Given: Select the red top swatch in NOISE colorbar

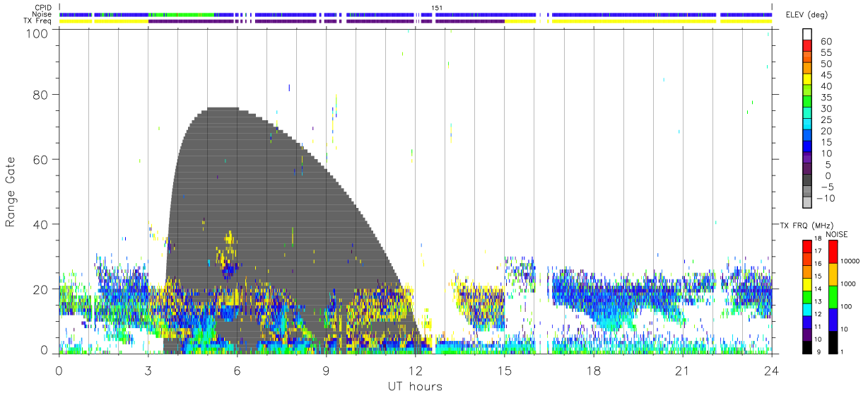Looking at the screenshot, I should pyautogui.click(x=833, y=252).
